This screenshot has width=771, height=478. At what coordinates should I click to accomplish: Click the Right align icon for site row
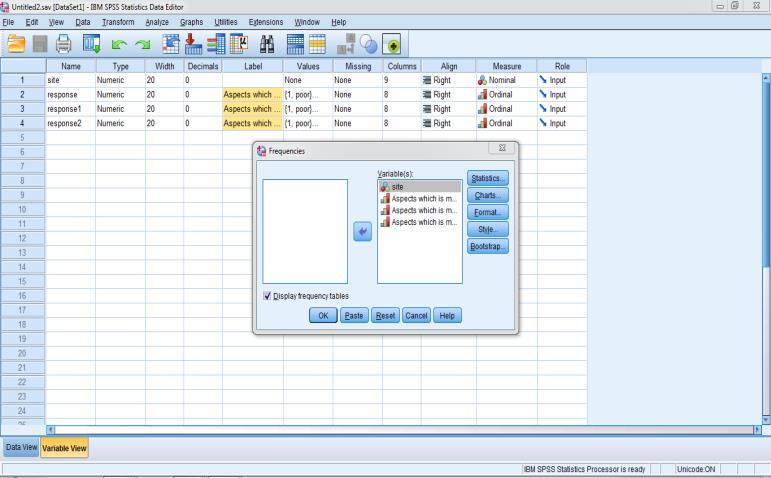pos(427,80)
